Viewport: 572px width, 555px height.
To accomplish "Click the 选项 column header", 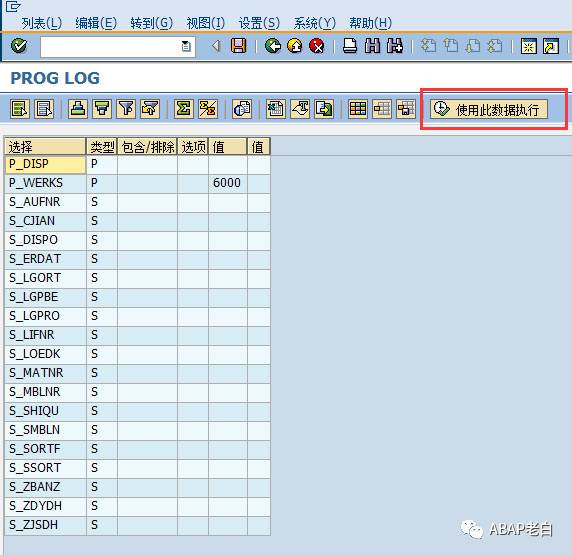I will (193, 147).
